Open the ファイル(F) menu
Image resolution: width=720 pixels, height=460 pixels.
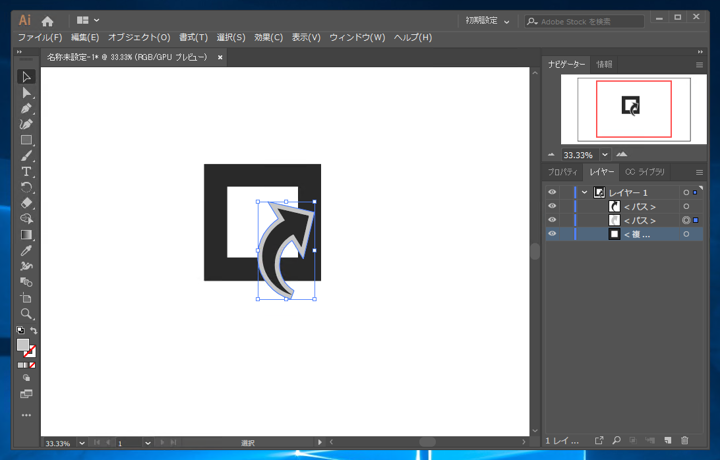click(x=40, y=37)
